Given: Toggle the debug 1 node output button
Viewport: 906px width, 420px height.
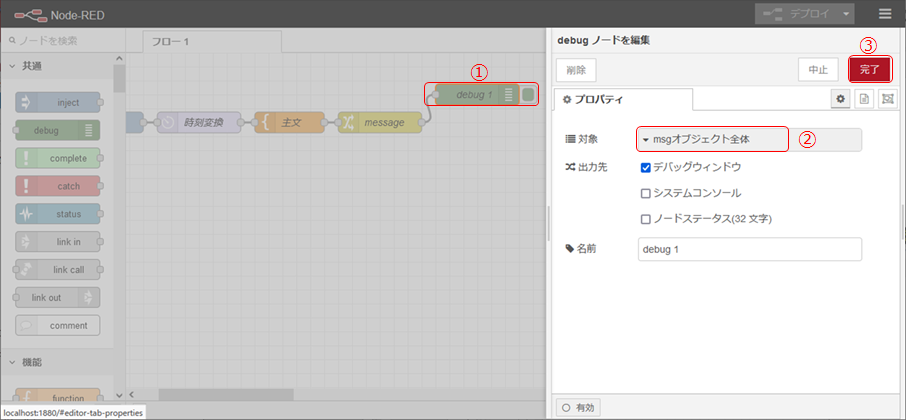Looking at the screenshot, I should tap(528, 95).
